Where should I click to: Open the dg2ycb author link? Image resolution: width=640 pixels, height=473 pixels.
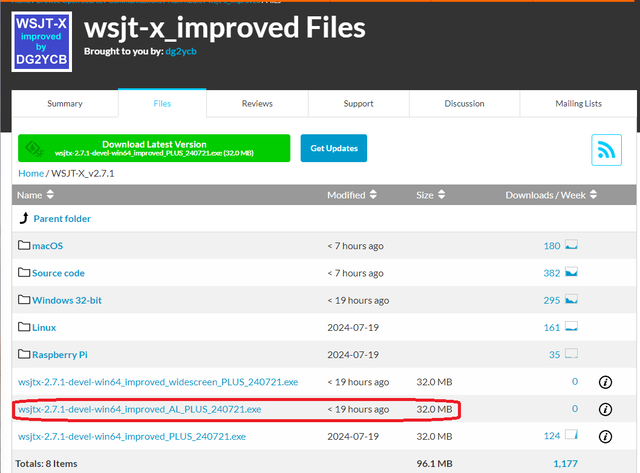181,51
